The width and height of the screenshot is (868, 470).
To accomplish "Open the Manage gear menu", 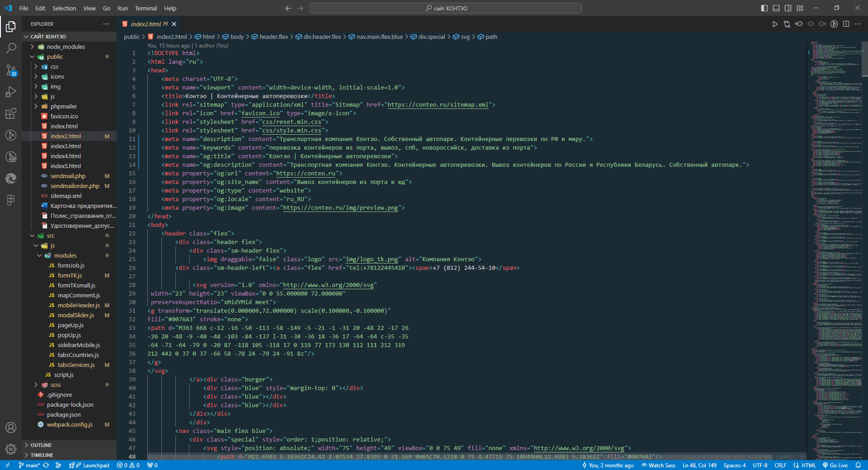I will pyautogui.click(x=11, y=449).
